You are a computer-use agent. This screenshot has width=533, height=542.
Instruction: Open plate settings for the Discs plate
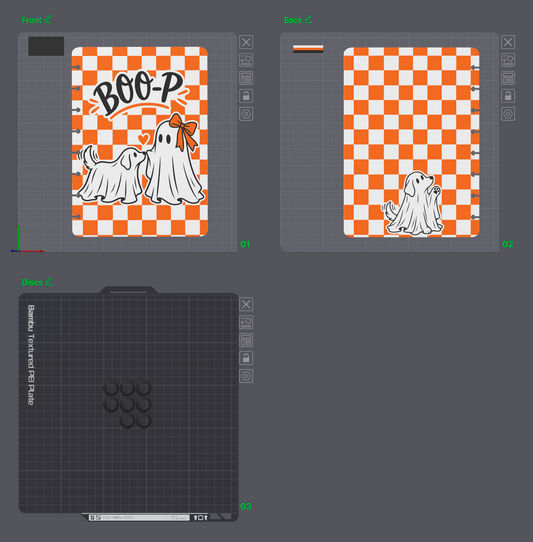pos(246,376)
